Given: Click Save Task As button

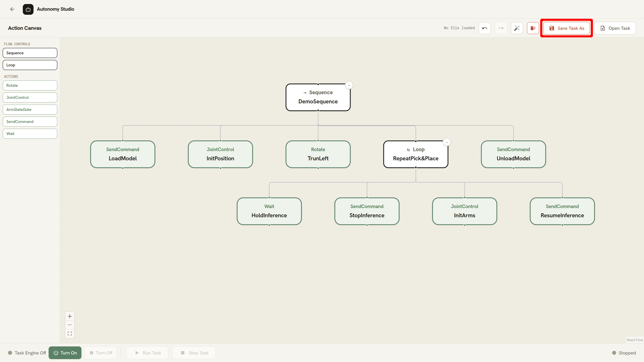Looking at the screenshot, I should (x=567, y=28).
